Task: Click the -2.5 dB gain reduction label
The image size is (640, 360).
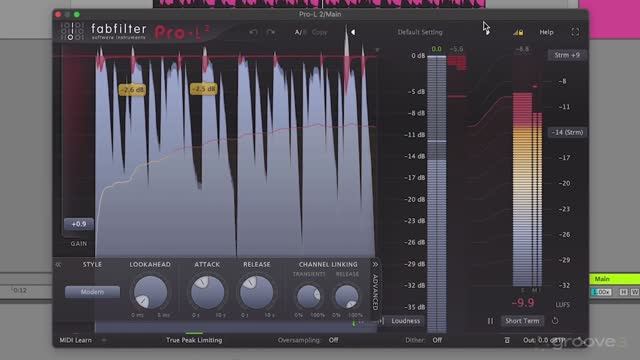Action: [203, 89]
